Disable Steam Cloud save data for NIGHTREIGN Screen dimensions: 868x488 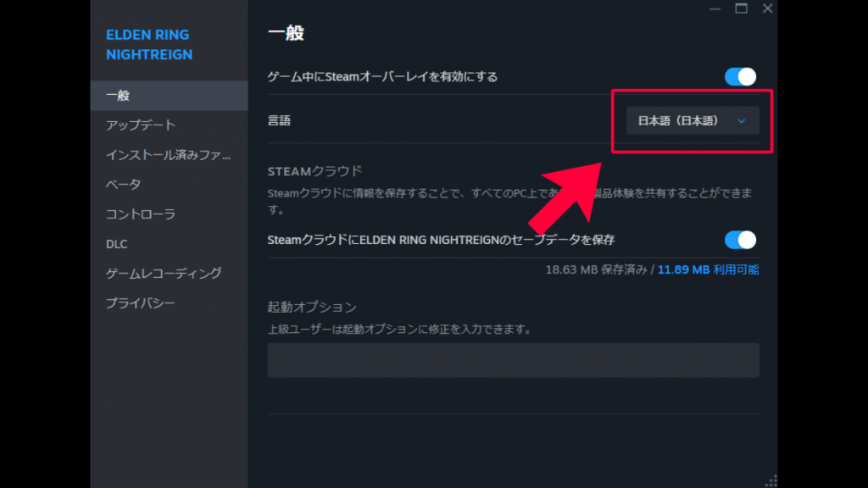click(740, 240)
